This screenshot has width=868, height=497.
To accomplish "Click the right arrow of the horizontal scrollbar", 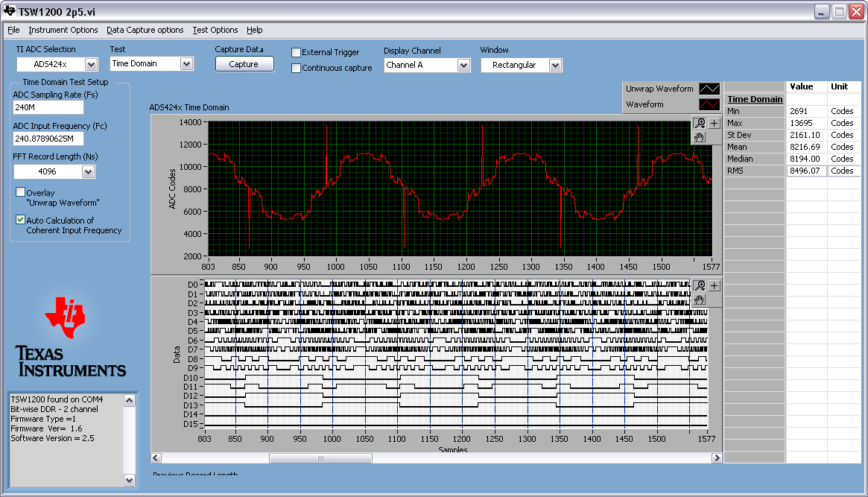I will pyautogui.click(x=717, y=458).
